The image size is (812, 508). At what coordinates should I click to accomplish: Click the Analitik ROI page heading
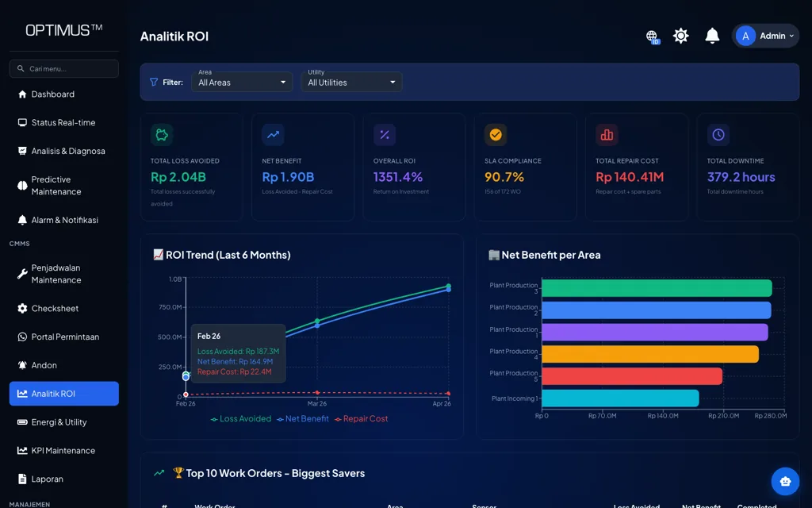pos(174,37)
